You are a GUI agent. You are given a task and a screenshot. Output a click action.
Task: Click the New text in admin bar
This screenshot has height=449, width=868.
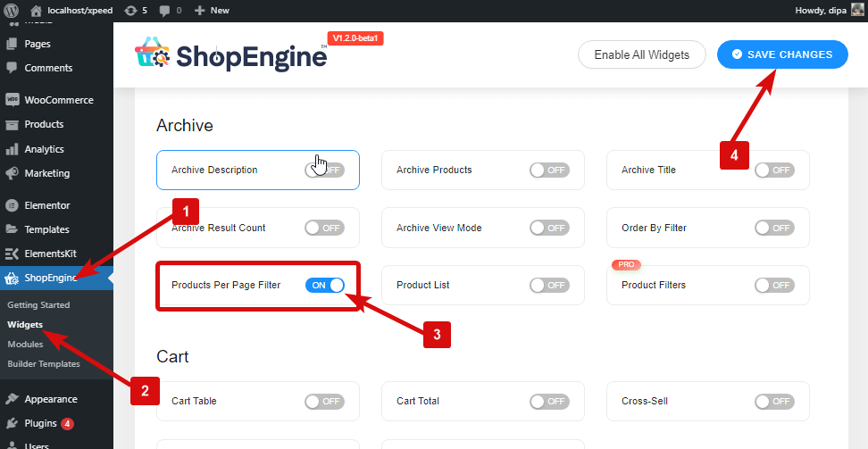220,11
